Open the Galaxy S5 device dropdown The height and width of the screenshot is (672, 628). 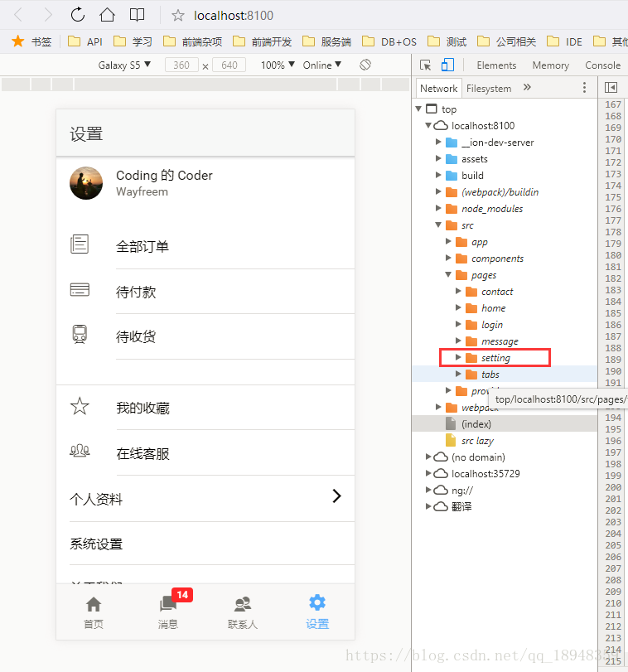tap(124, 65)
